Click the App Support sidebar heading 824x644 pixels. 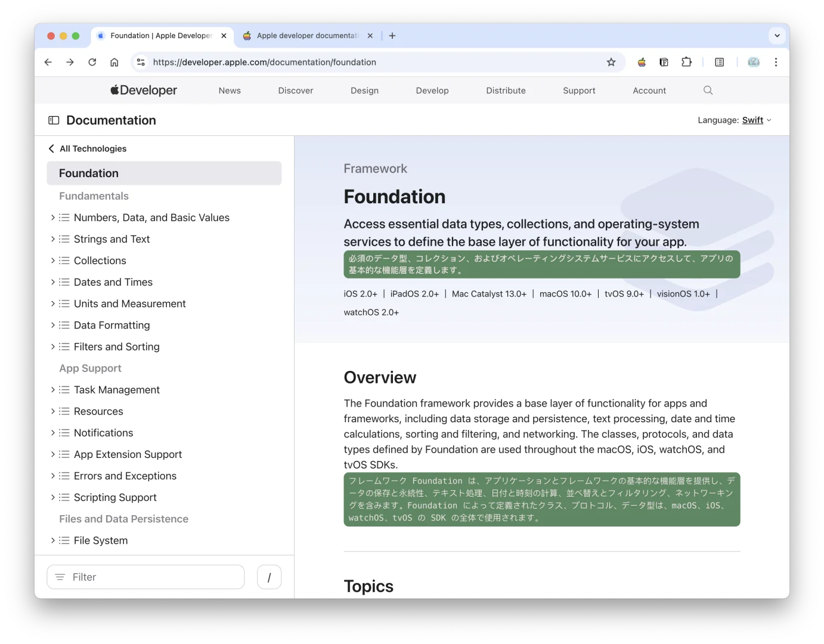pyautogui.click(x=90, y=369)
